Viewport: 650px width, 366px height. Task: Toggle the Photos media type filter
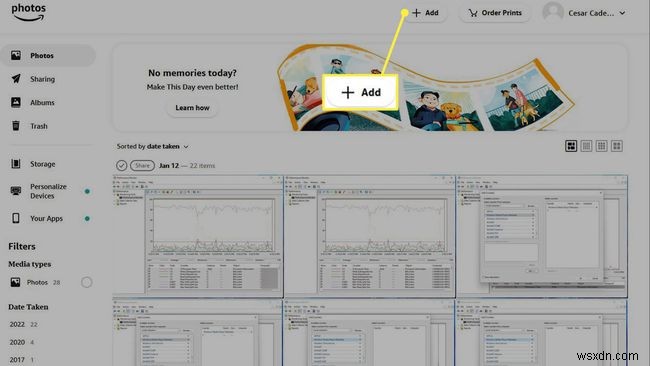coord(86,282)
